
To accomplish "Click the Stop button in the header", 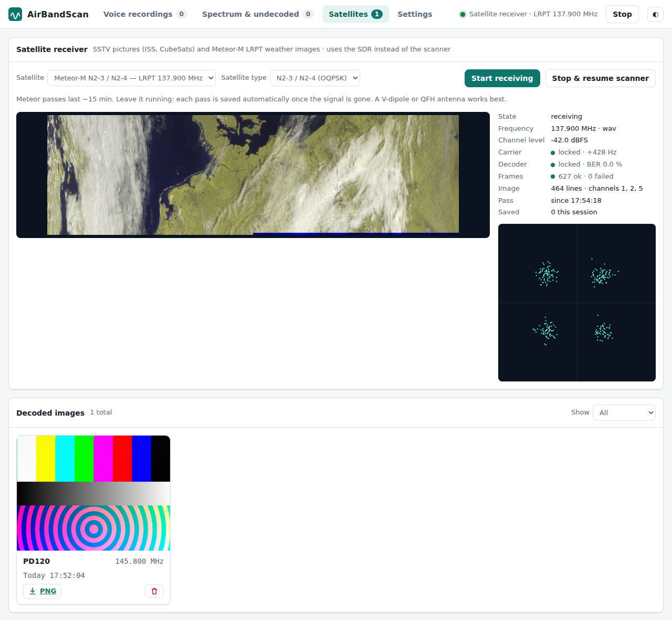I will point(622,14).
